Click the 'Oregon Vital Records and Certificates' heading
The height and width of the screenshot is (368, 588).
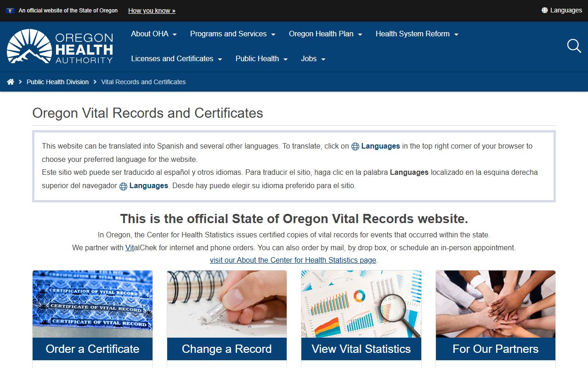(x=147, y=113)
